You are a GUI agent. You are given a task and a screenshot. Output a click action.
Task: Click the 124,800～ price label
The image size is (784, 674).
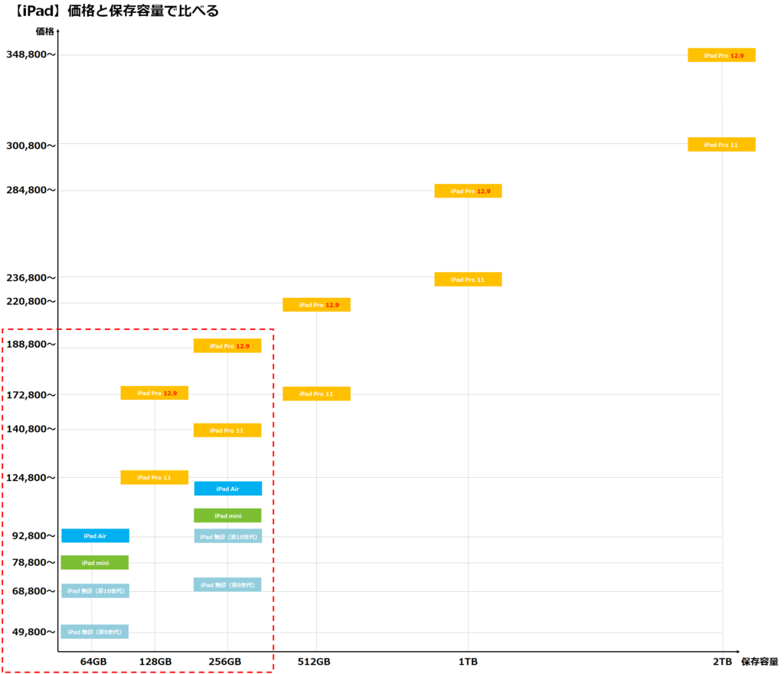tap(31, 477)
